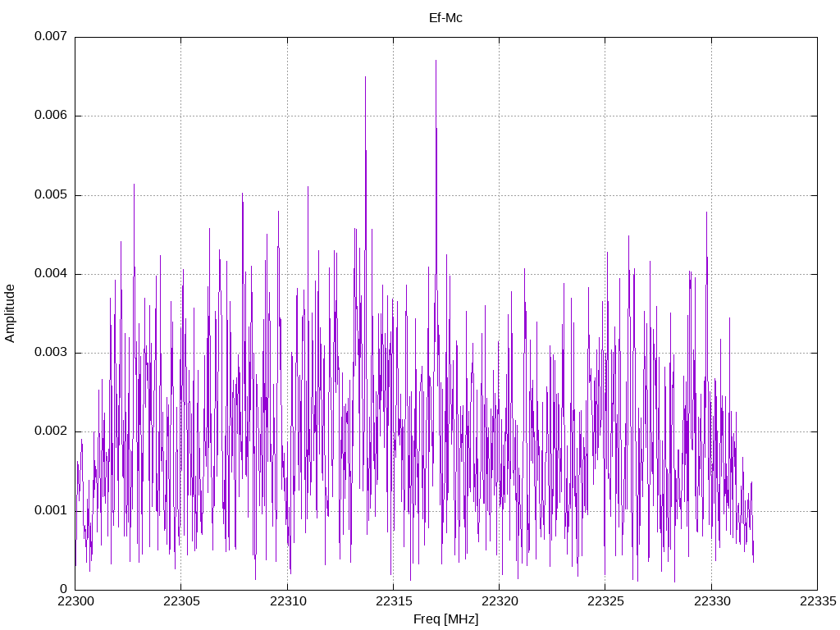The height and width of the screenshot is (630, 840).
Task: Click y-axis tick label 0.004
Action: click(51, 273)
